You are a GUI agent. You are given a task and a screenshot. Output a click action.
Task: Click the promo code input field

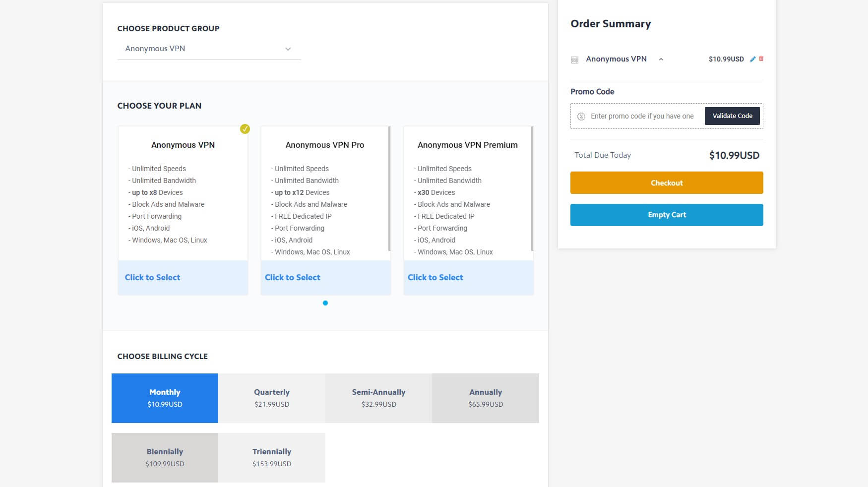click(642, 116)
